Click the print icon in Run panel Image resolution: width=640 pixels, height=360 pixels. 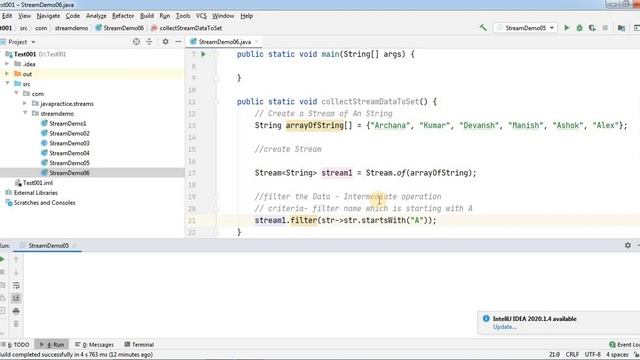pyautogui.click(x=16, y=311)
